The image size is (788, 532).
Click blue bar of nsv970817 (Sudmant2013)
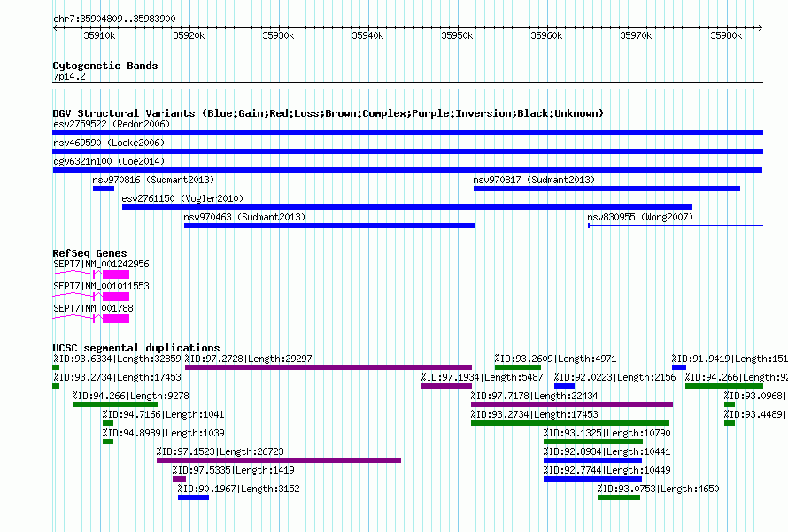[x=606, y=189]
